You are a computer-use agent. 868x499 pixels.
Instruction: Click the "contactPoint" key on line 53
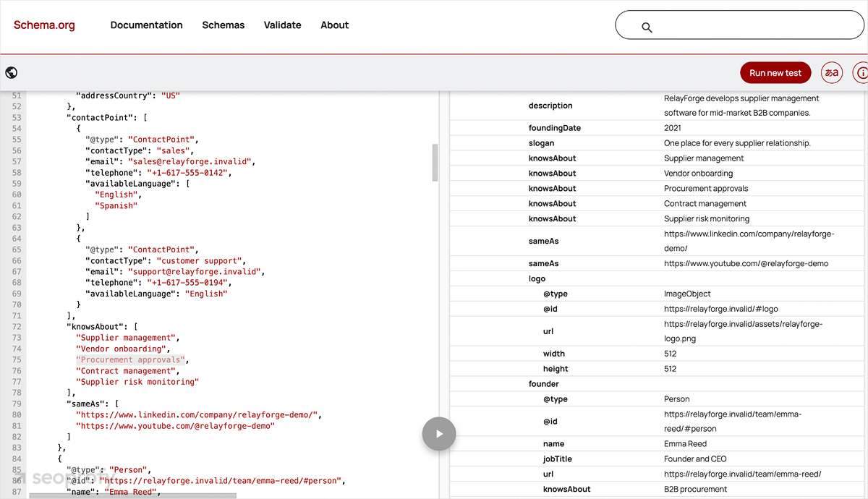[x=99, y=117]
